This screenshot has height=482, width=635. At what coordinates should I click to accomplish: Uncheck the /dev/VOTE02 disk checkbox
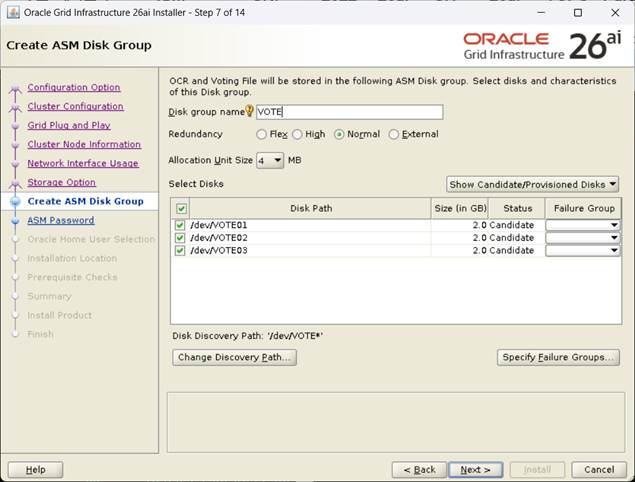pos(180,238)
